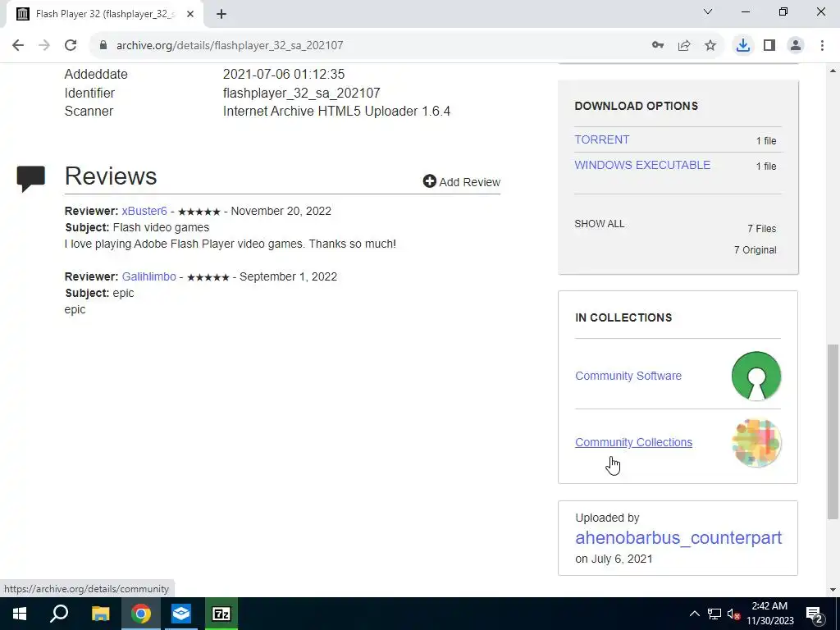Click the 7 Files count text

click(762, 229)
